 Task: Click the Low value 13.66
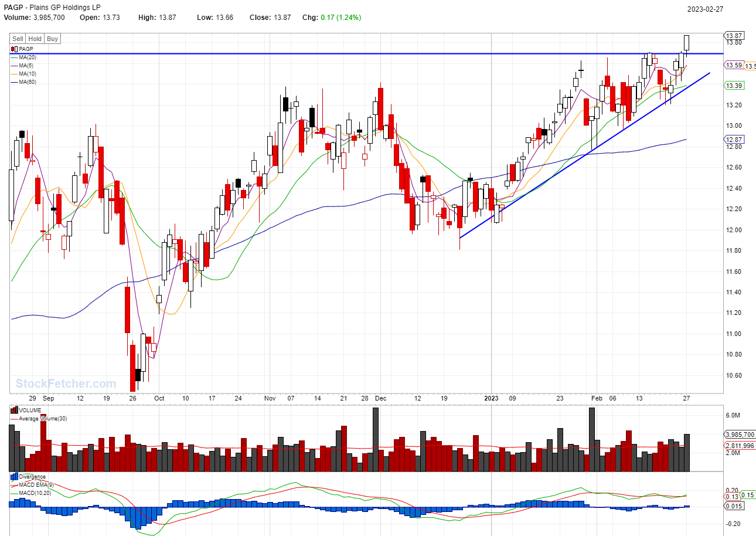pos(224,18)
